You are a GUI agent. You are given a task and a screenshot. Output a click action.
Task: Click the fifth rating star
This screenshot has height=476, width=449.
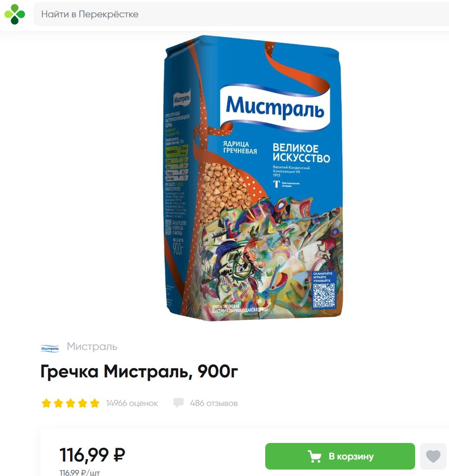95,403
